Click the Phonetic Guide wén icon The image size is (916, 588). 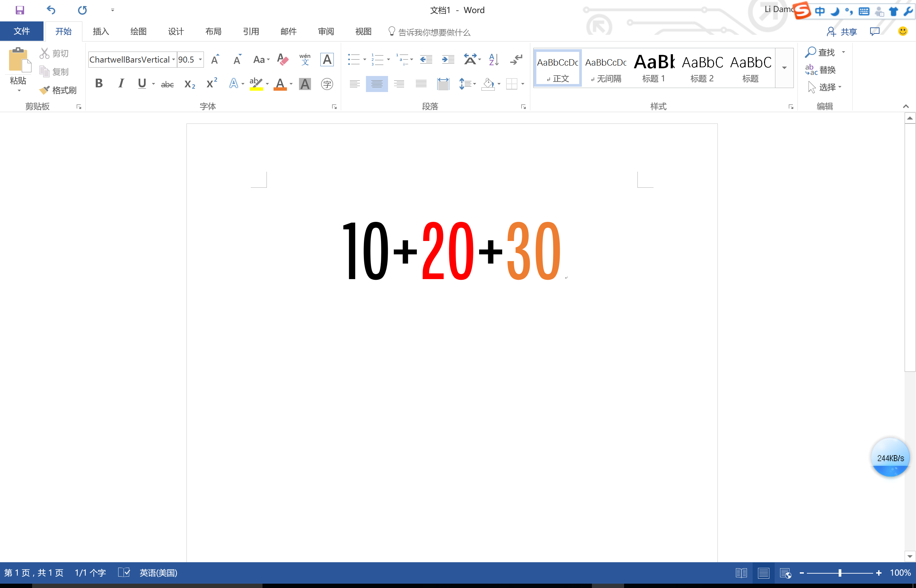[305, 60]
